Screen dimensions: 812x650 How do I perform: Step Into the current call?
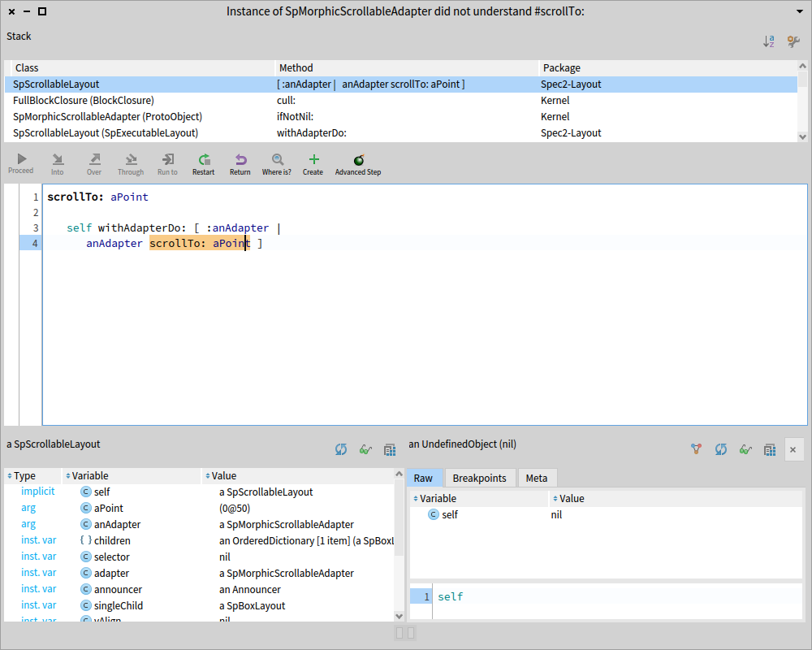[x=58, y=164]
